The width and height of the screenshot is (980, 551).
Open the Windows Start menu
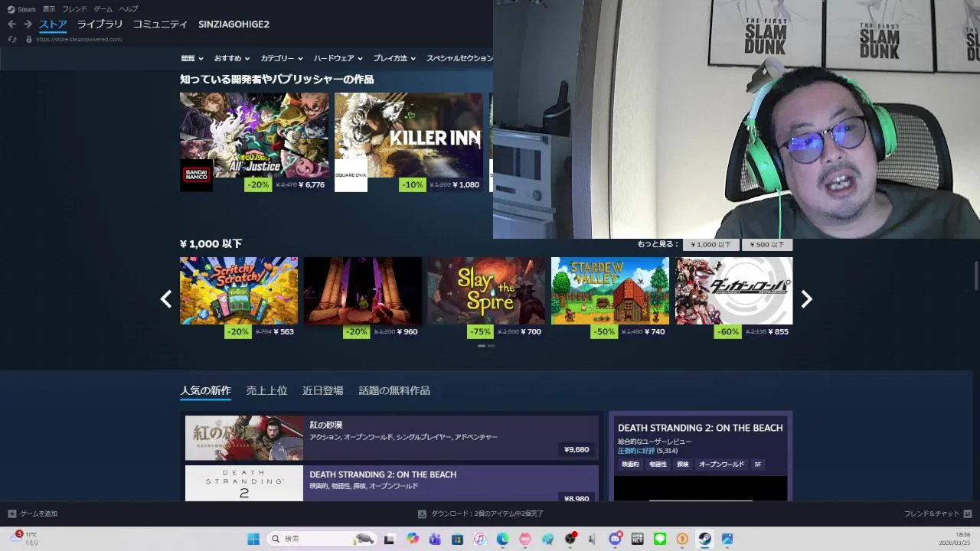coord(253,539)
